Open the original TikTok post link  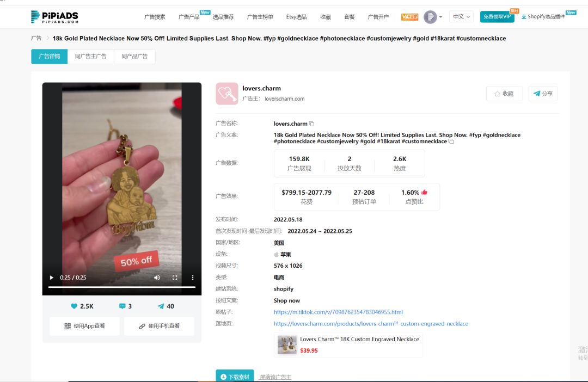[338, 312]
